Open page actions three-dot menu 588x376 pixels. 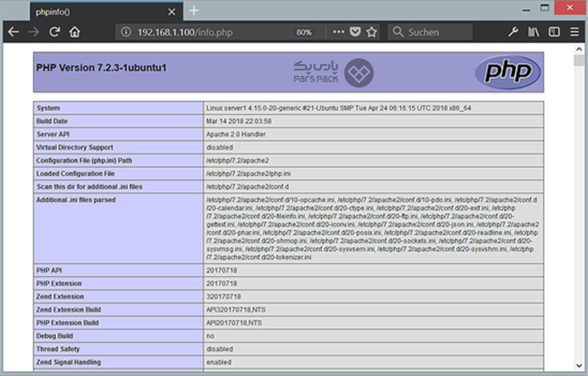[338, 32]
